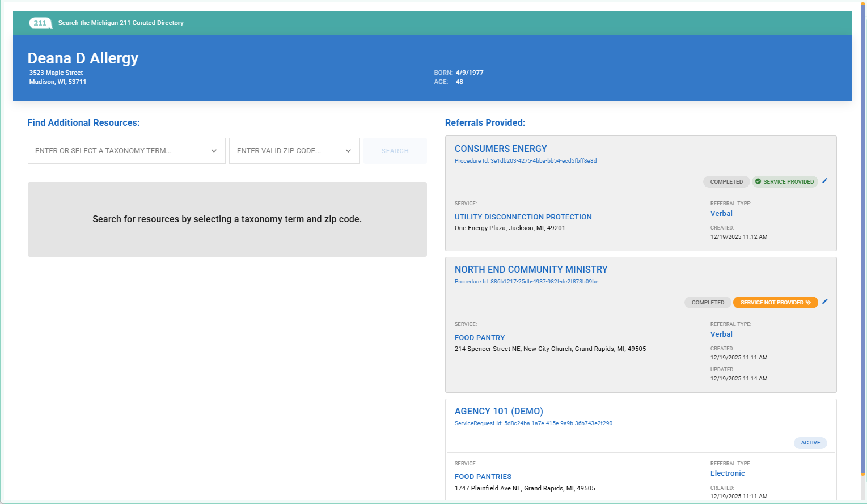
Task: Expand the taxonomy term dropdown arrow
Action: coord(214,151)
